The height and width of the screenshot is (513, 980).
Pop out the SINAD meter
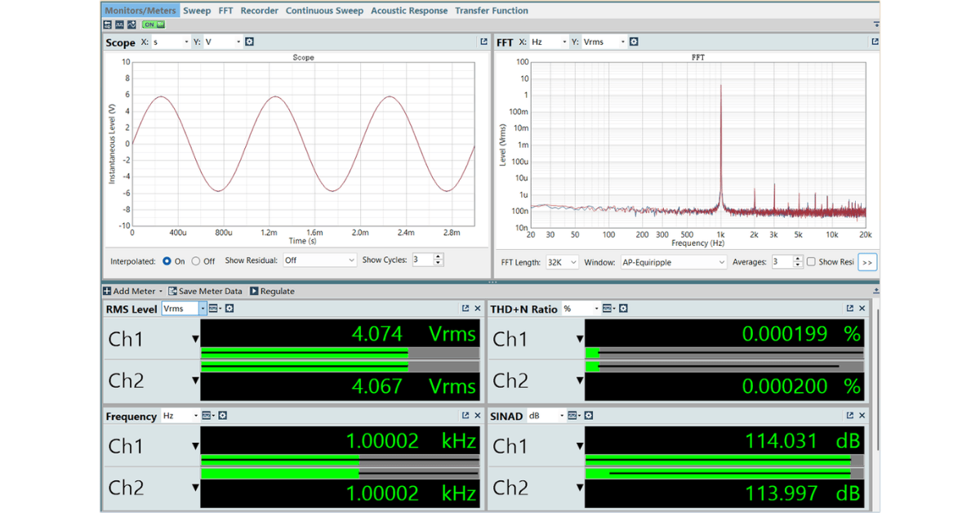[849, 416]
